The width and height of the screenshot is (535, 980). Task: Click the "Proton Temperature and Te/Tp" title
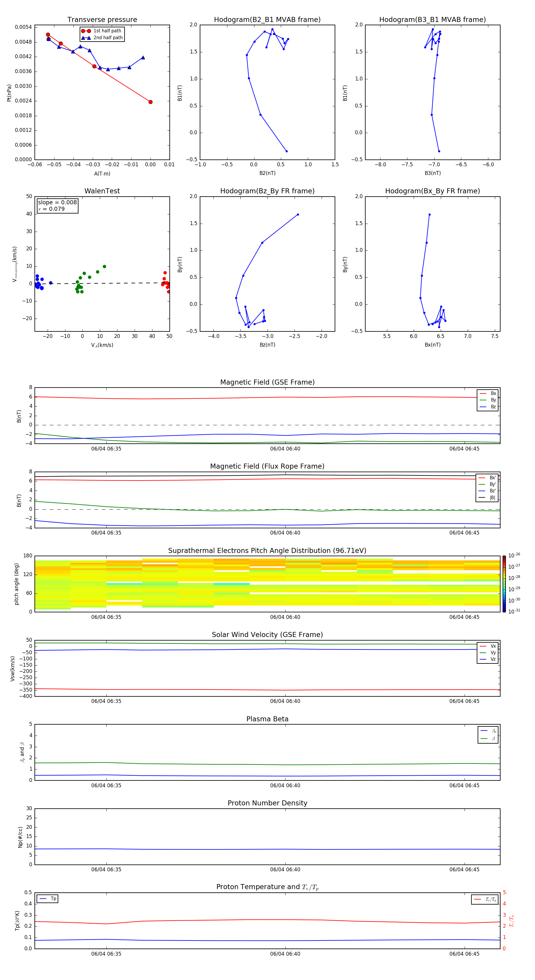click(267, 887)
